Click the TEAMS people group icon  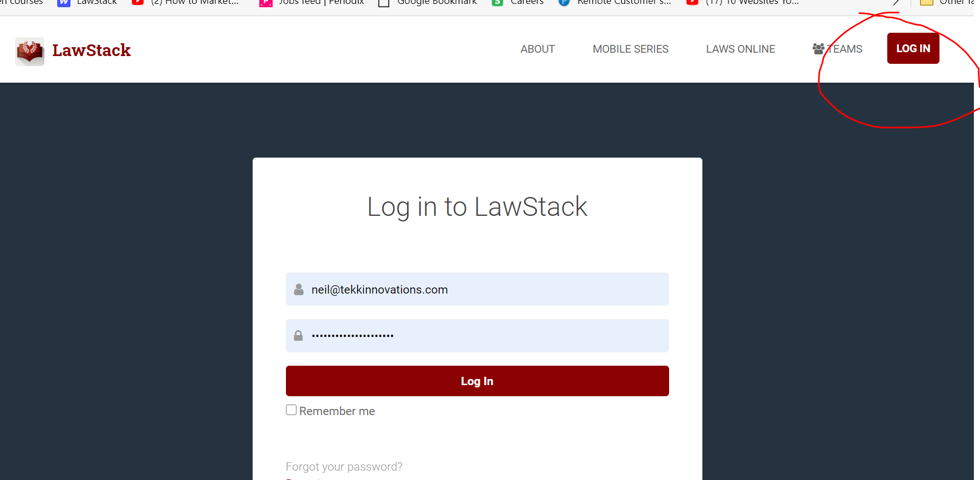click(x=818, y=49)
